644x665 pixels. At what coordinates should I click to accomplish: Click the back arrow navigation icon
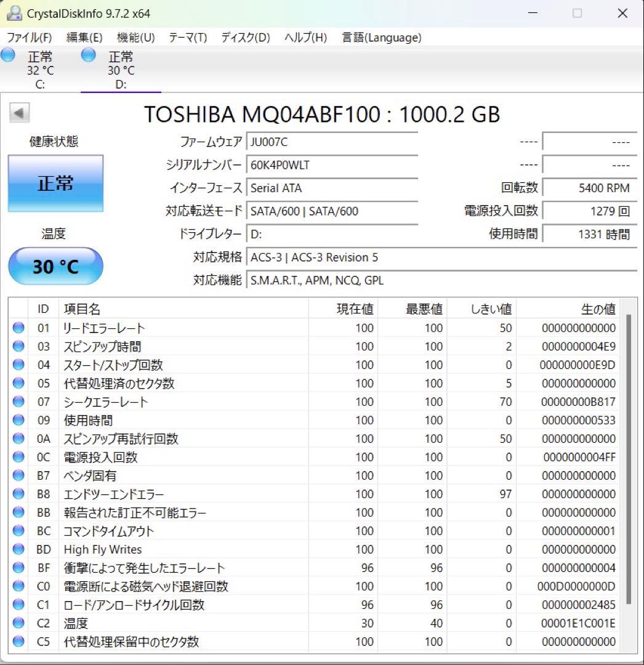(x=20, y=113)
